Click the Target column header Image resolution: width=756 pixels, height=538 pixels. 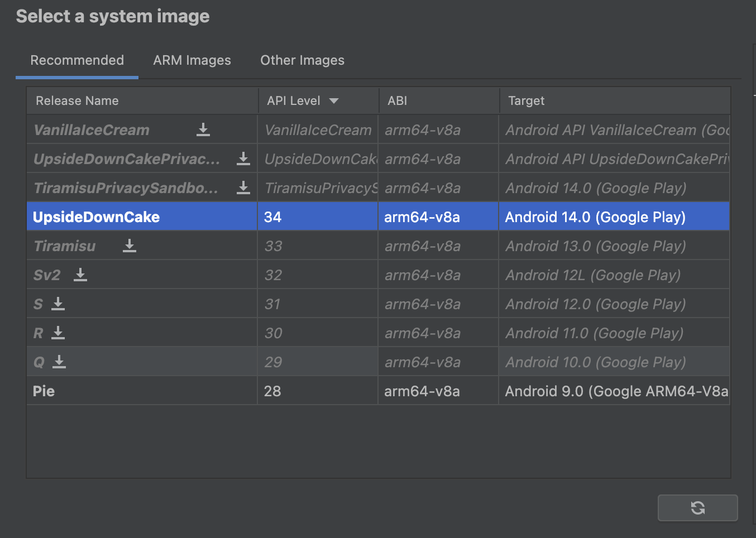[615, 101]
